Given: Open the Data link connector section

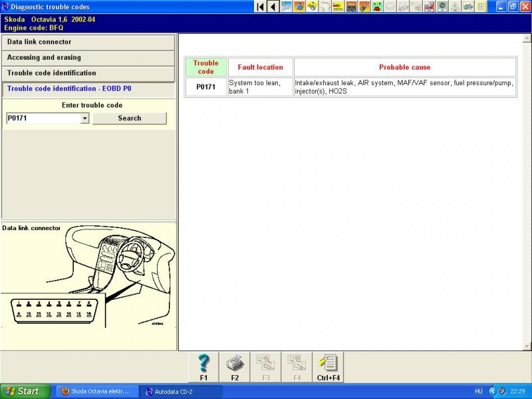Looking at the screenshot, I should coord(88,42).
